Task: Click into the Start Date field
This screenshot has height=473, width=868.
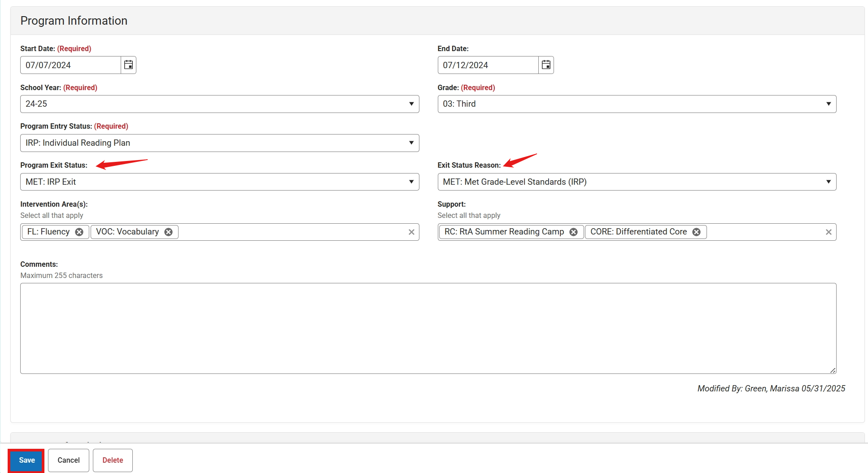Action: [70, 65]
